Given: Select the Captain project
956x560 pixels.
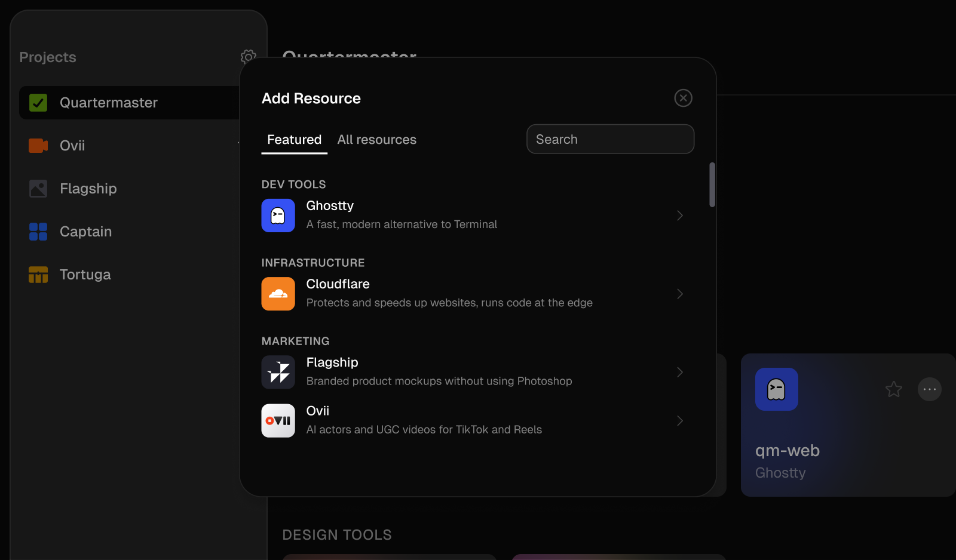Looking at the screenshot, I should click(x=130, y=232).
